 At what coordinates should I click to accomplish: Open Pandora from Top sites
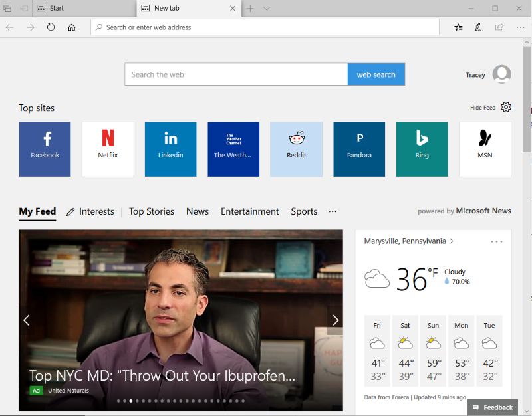pyautogui.click(x=359, y=149)
